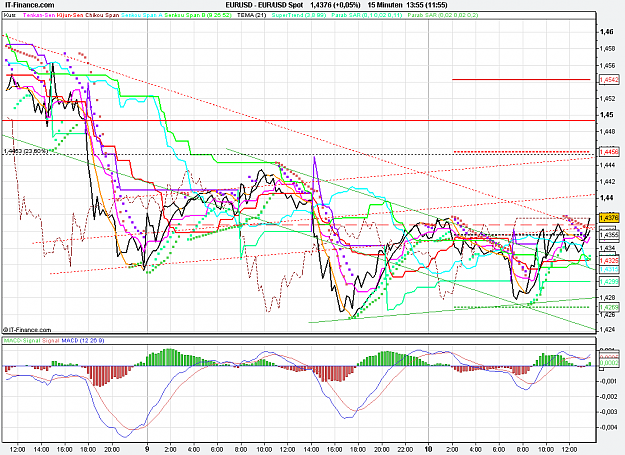Click the green 1,4269 price tag
Screen dimensions: 625x455
point(609,307)
